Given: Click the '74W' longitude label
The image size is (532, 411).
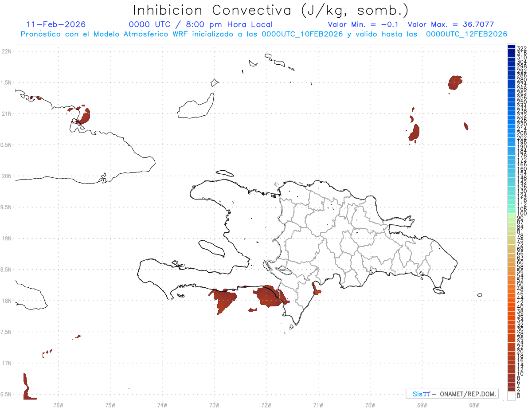Looking at the screenshot, I should point(162,405).
